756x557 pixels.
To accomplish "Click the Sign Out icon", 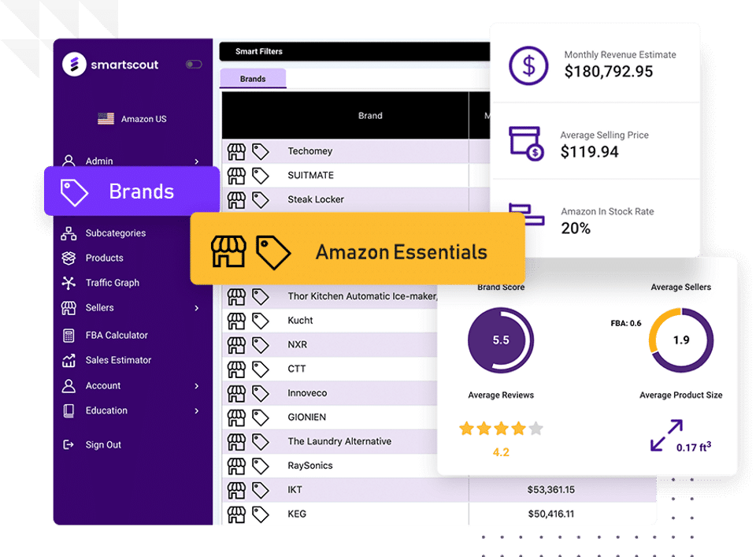I will 69,444.
